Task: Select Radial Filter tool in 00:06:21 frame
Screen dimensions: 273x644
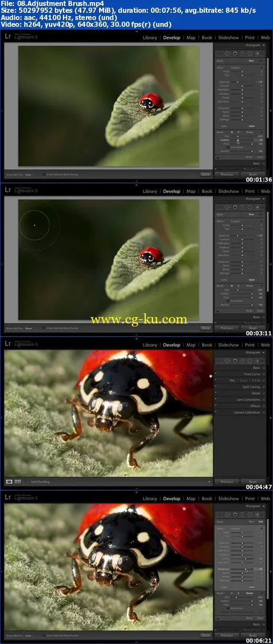Action: pyautogui.click(x=250, y=514)
